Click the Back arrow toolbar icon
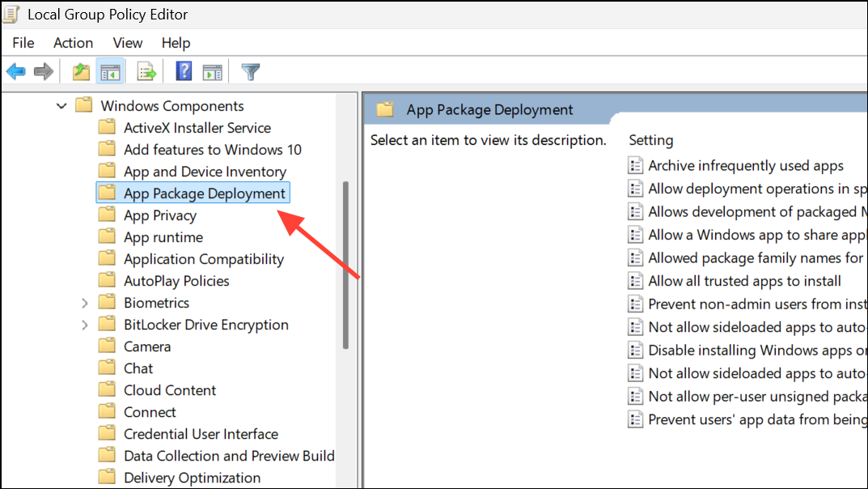The height and width of the screenshot is (489, 868). pyautogui.click(x=15, y=71)
